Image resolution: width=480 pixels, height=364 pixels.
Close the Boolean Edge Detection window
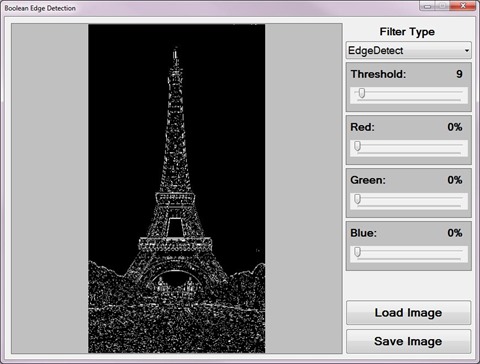coord(463,6)
